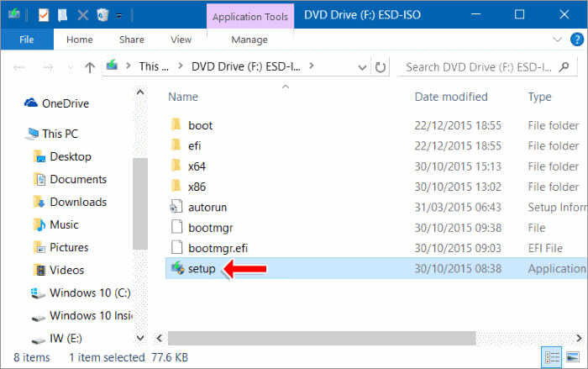Switch to the View ribbon tab

(181, 40)
